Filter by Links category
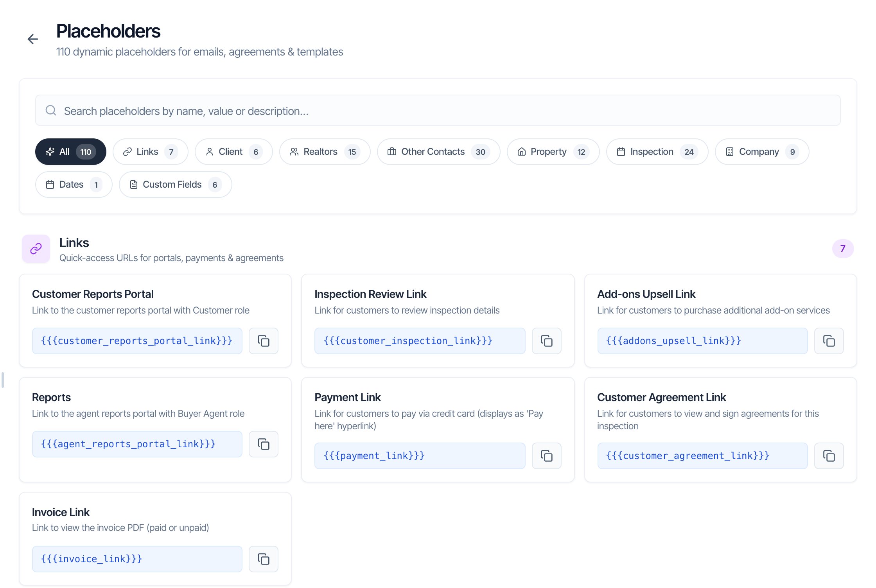The width and height of the screenshot is (876, 588). [x=151, y=152]
